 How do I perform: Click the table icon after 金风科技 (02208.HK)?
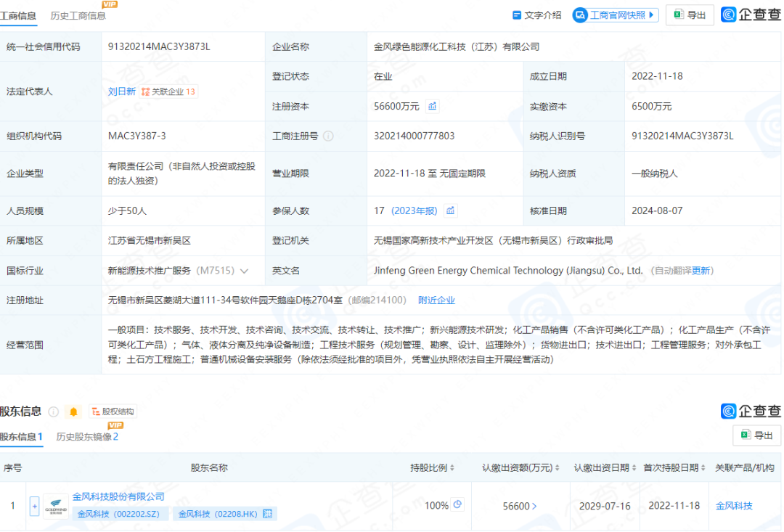click(267, 514)
